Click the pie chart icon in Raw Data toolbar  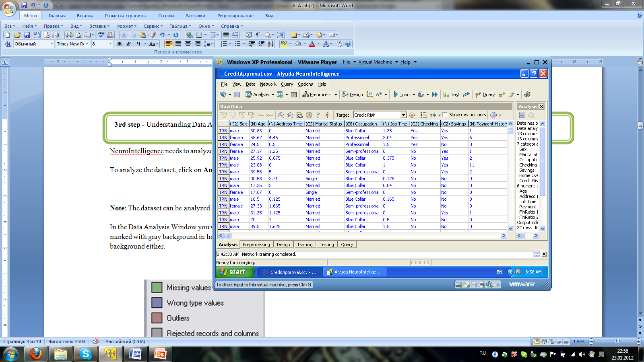coord(493,115)
